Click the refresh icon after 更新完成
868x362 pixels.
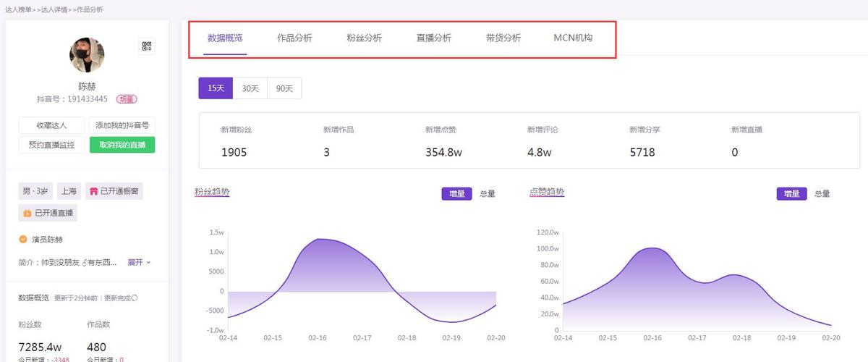(135, 298)
